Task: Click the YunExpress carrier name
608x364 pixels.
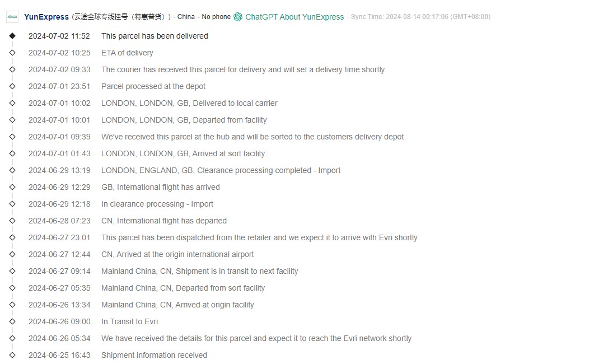Action: coord(46,17)
